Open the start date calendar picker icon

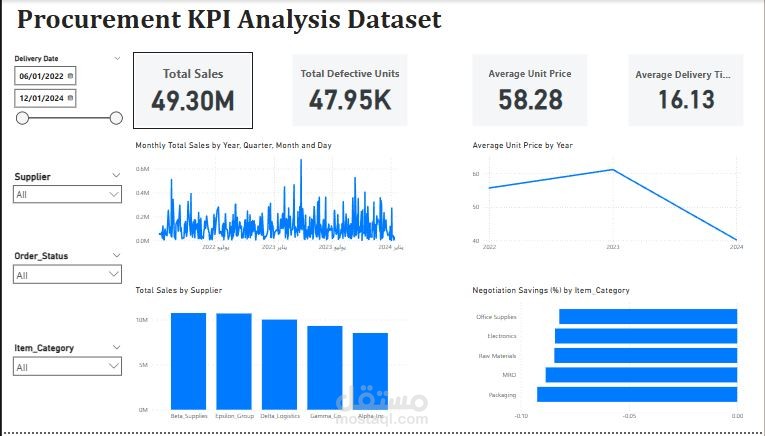point(70,76)
